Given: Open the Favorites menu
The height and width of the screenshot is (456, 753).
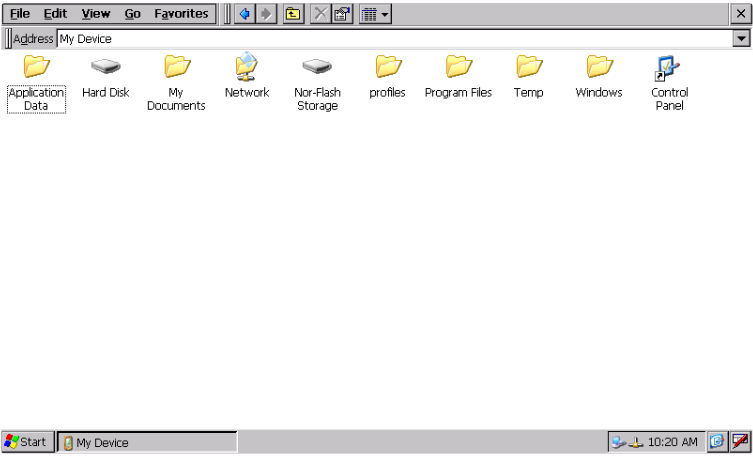Looking at the screenshot, I should tap(181, 14).
